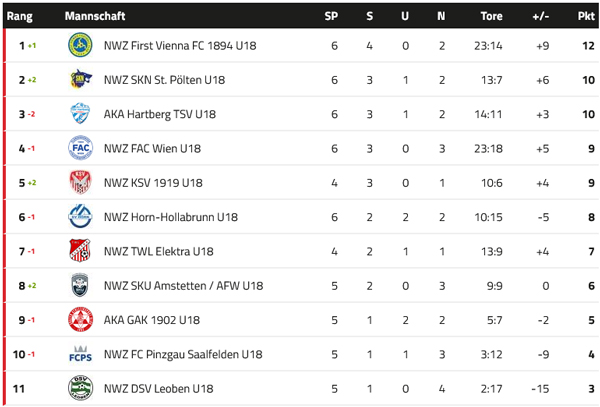Click the SKN St. Pölten club logo

[80, 80]
